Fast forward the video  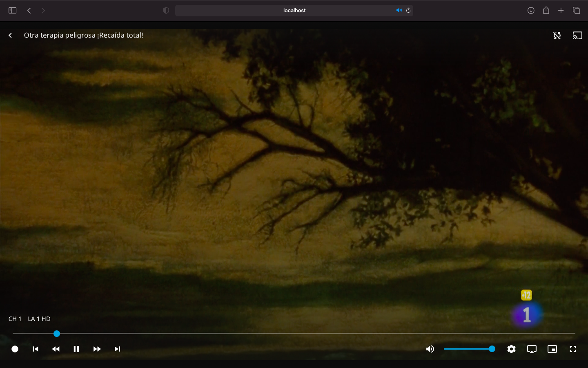pos(97,349)
